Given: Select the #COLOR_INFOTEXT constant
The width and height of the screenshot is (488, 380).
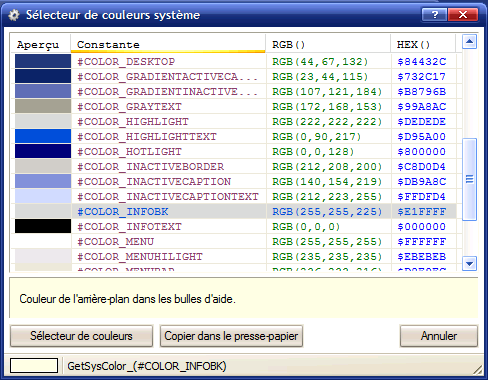Looking at the screenshot, I should (x=129, y=227).
